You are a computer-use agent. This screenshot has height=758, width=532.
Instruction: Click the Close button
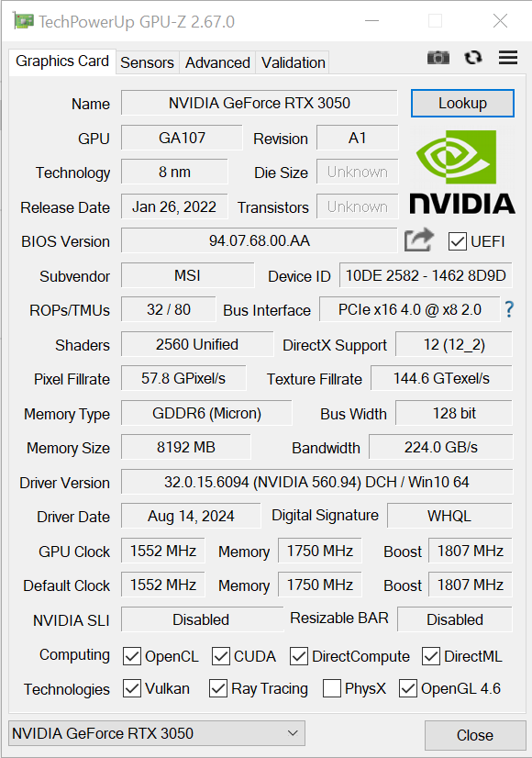pyautogui.click(x=475, y=735)
